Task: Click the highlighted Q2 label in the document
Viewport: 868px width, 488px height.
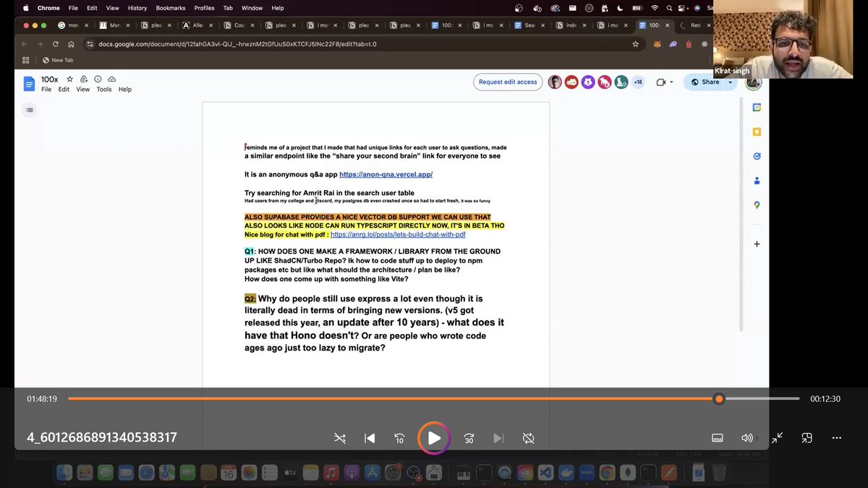Action: click(250, 299)
